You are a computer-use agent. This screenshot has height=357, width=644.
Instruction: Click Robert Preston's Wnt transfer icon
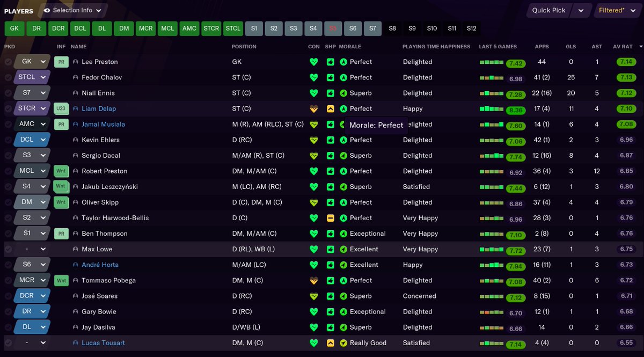61,171
